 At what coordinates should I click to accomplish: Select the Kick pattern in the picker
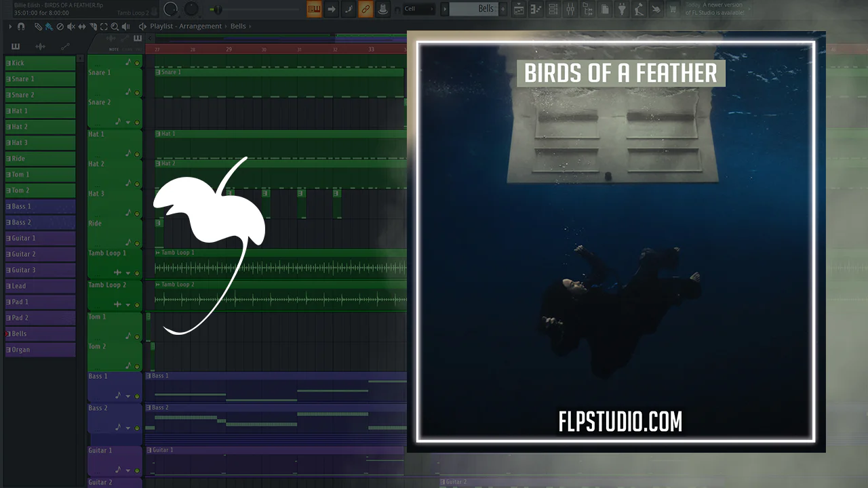[40, 63]
